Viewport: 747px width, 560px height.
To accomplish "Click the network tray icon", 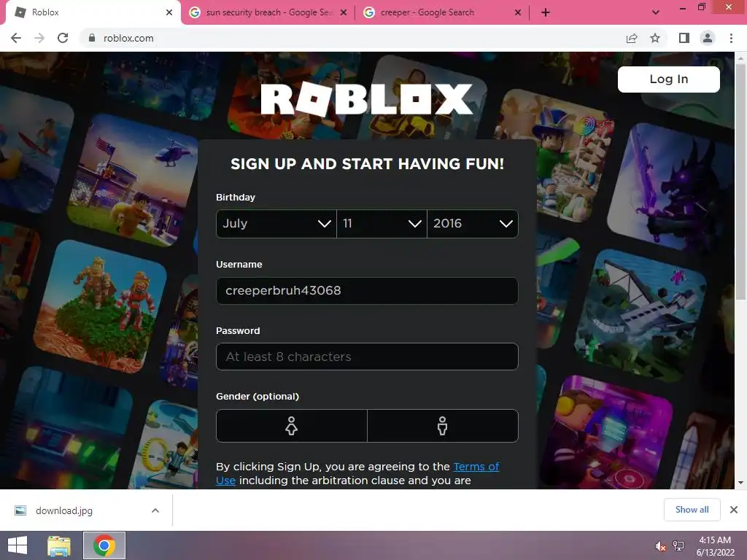I will pyautogui.click(x=678, y=545).
